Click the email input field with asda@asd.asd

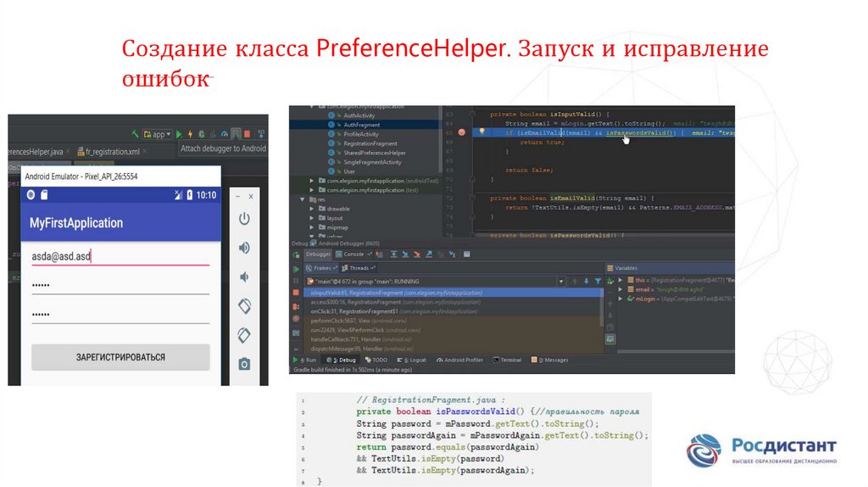click(119, 255)
